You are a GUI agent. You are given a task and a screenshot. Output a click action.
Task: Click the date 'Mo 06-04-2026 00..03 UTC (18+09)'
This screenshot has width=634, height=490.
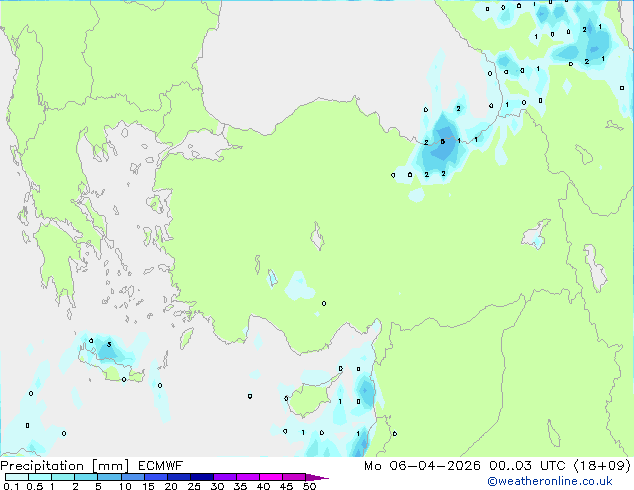click(497, 466)
